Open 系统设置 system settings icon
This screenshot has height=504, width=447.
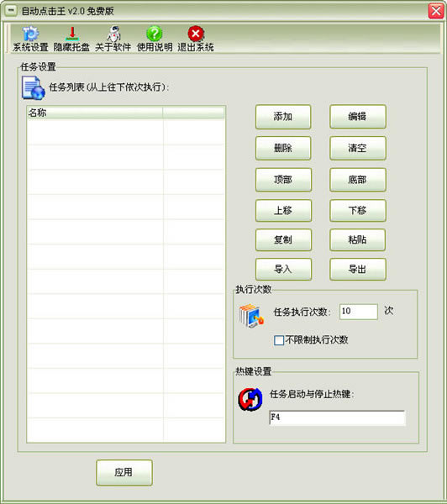30,34
